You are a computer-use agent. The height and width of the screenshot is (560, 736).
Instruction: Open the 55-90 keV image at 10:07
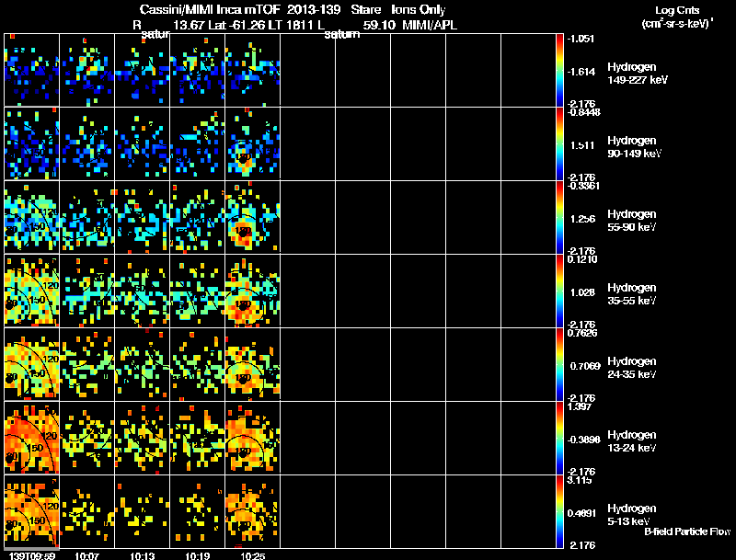tap(86, 217)
